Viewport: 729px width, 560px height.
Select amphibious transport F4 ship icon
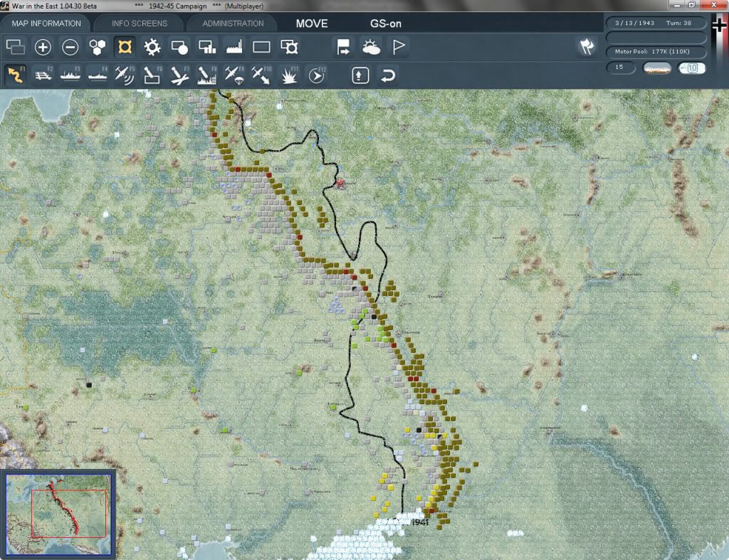click(97, 75)
